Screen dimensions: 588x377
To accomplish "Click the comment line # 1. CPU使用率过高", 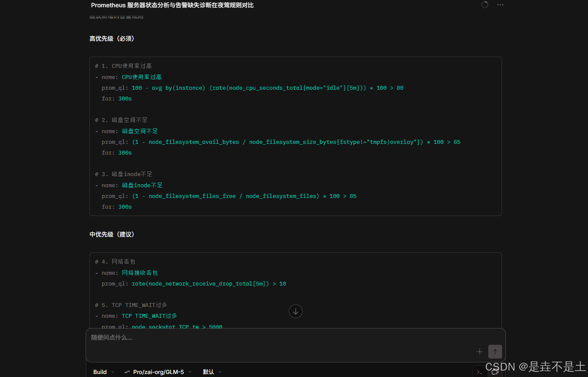I will (123, 66).
